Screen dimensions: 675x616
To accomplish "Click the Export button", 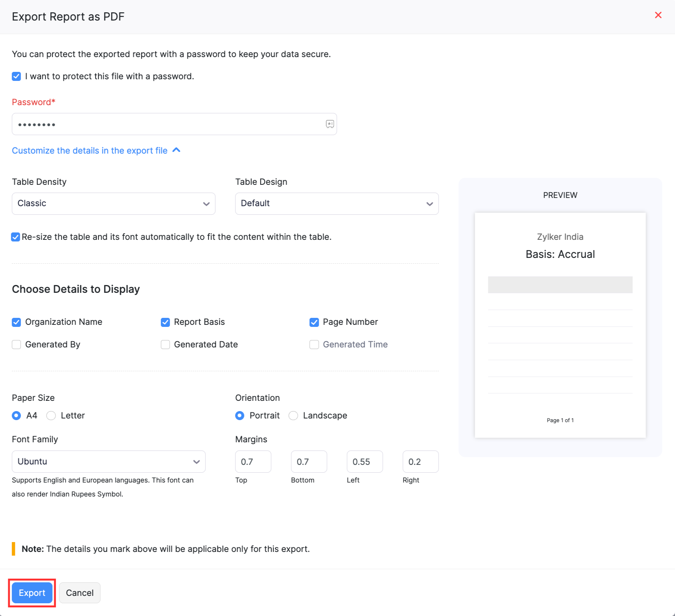I will [x=32, y=593].
